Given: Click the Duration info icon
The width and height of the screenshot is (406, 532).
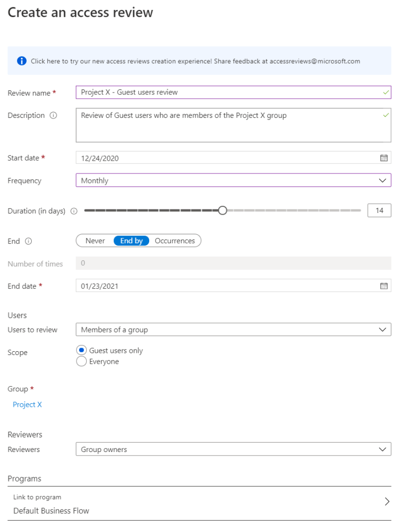Looking at the screenshot, I should 74,211.
